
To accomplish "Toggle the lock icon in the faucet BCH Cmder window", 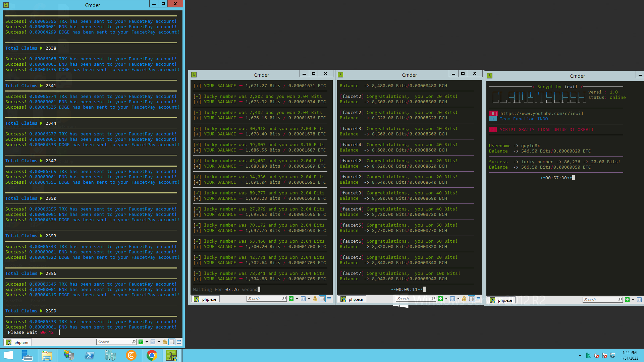I will point(464,299).
